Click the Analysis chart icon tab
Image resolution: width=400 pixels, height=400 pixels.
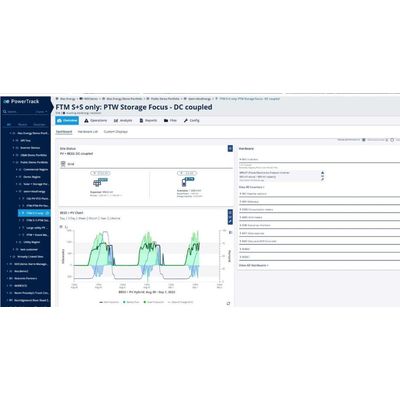point(123,120)
